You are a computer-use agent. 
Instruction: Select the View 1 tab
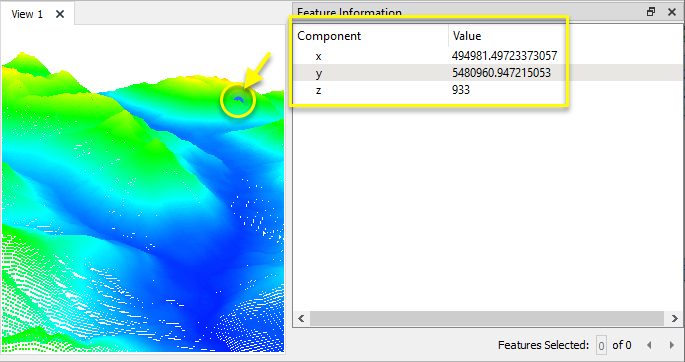click(x=27, y=14)
